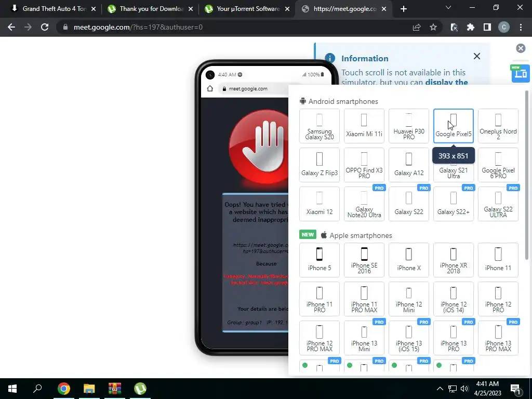This screenshot has height=399, width=532.
Task: Select the Galaxy S22+ device
Action: click(x=453, y=204)
